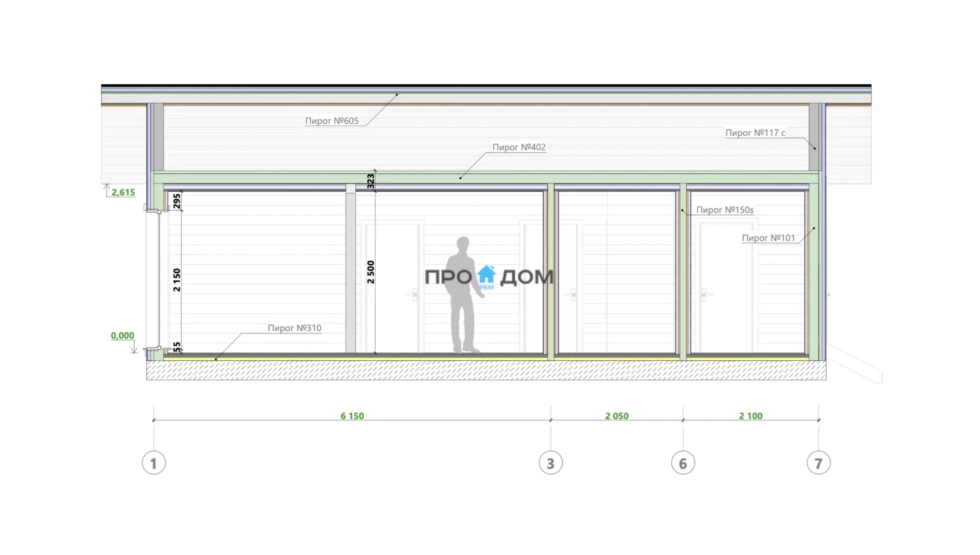Screen dimensions: 980x555
Task: Click the label Пирог №117 с
Action: tap(755, 133)
